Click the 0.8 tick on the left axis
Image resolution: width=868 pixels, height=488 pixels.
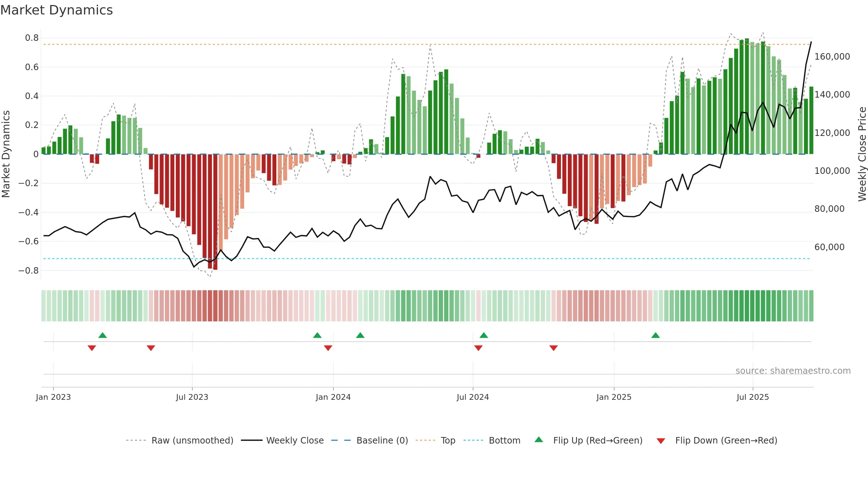point(32,38)
